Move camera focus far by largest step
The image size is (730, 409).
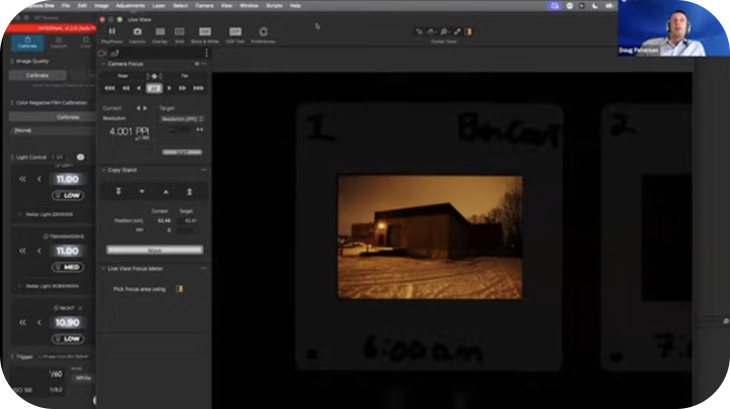(x=198, y=88)
